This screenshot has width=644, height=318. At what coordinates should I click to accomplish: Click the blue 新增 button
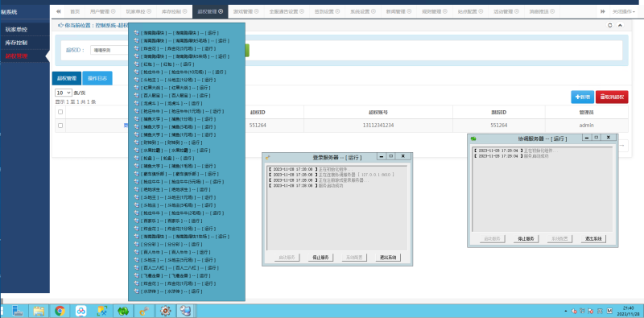coord(582,97)
